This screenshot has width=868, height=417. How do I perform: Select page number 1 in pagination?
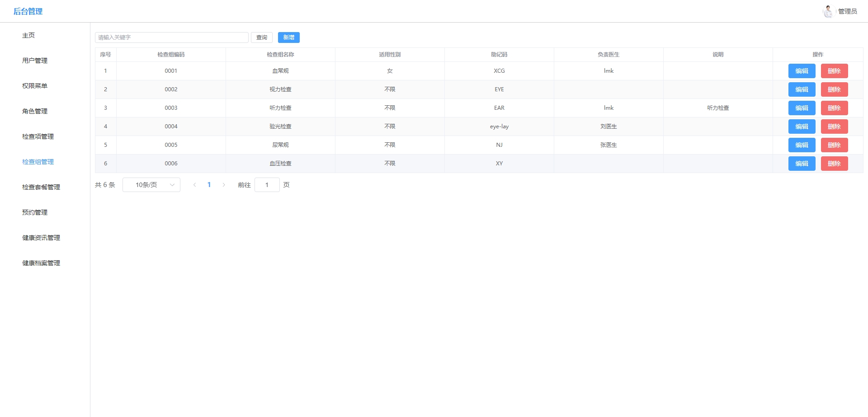209,185
